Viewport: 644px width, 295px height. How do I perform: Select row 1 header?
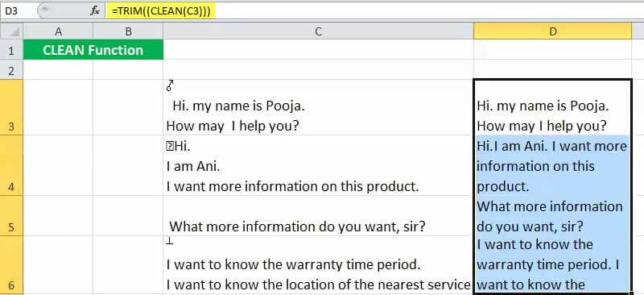[11, 50]
